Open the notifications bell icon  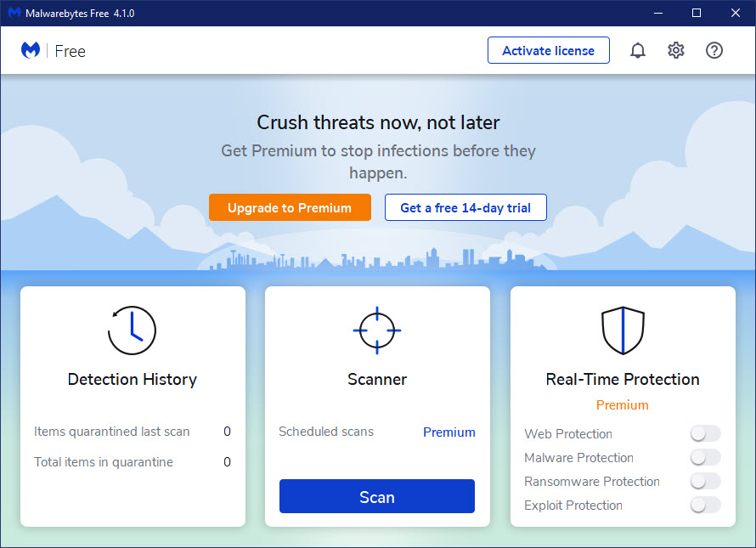pos(637,51)
